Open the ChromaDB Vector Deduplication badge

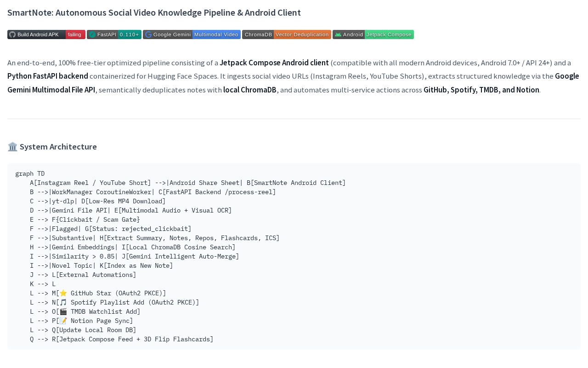287,34
